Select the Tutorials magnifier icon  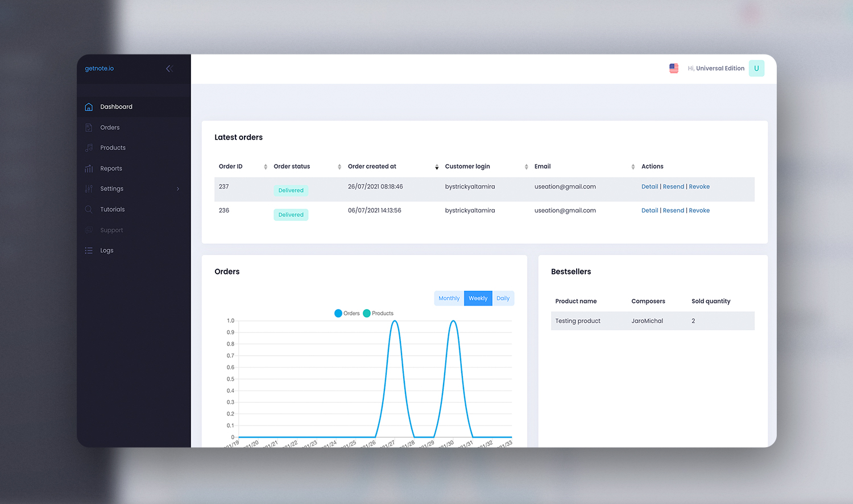tap(89, 209)
